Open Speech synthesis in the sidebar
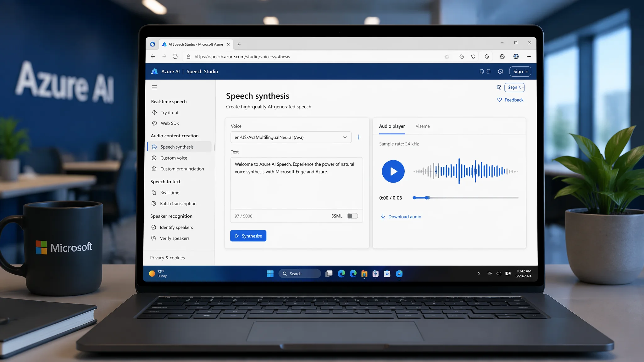This screenshot has height=362, width=644. click(180, 147)
